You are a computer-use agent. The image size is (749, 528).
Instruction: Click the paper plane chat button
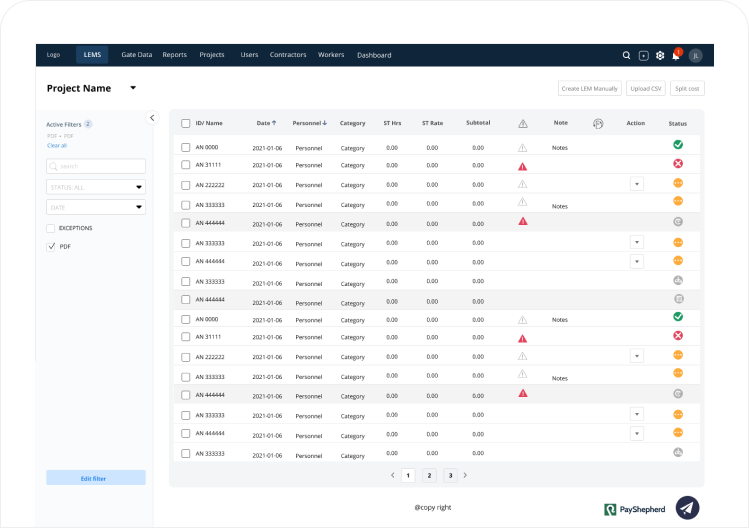click(687, 507)
